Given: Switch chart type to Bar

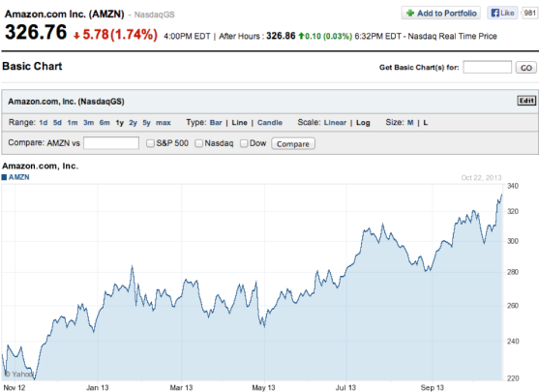Looking at the screenshot, I should [x=216, y=122].
